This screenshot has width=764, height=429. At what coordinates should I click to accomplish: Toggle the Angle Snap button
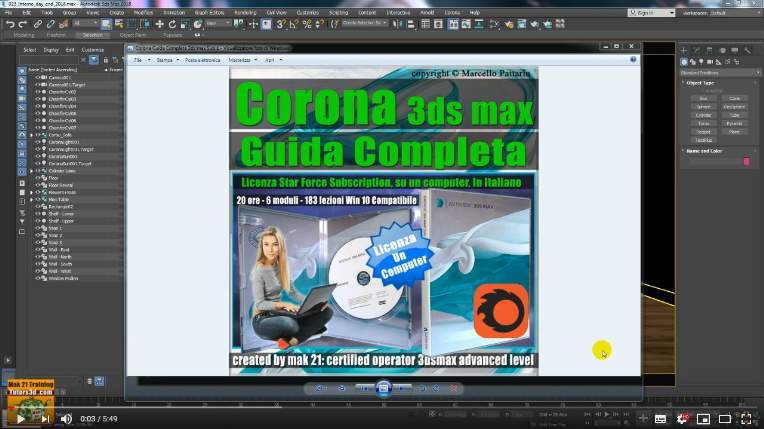coord(294,24)
